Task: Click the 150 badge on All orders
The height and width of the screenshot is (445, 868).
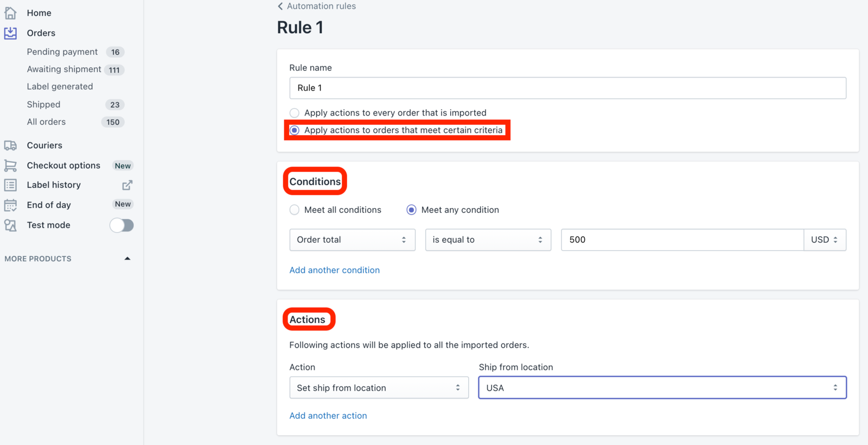Action: click(x=113, y=122)
